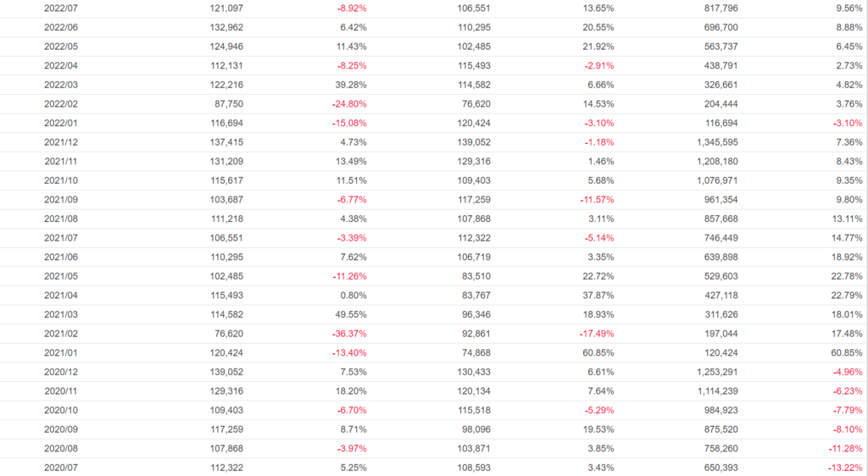Click the red -36.37% value
This screenshot has width=868, height=476.
click(348, 334)
